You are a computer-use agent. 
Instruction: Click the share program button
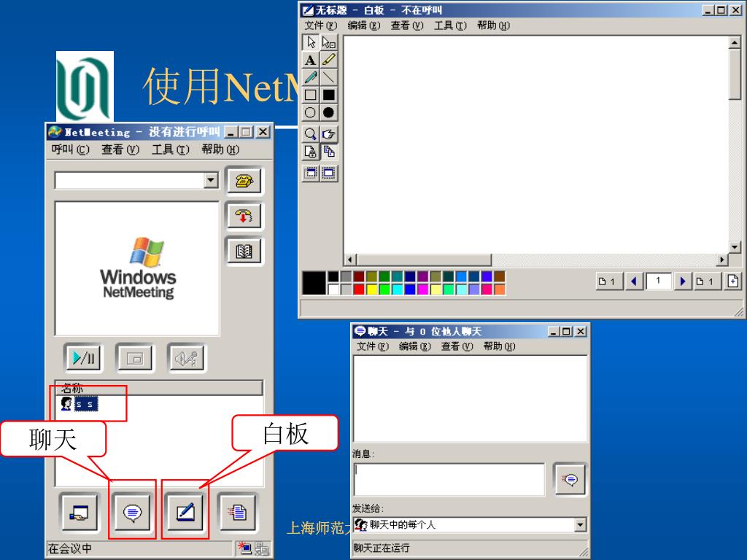click(x=80, y=513)
